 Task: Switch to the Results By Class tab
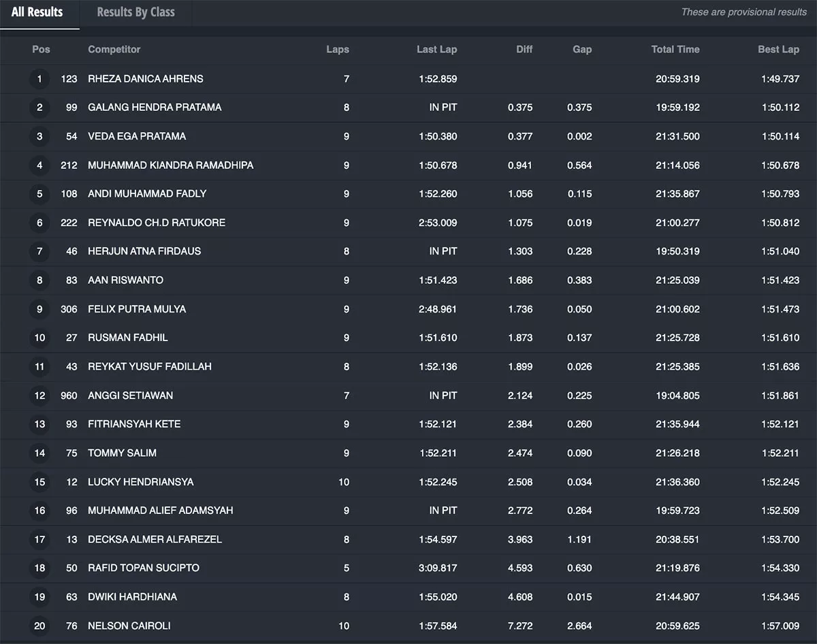tap(135, 12)
